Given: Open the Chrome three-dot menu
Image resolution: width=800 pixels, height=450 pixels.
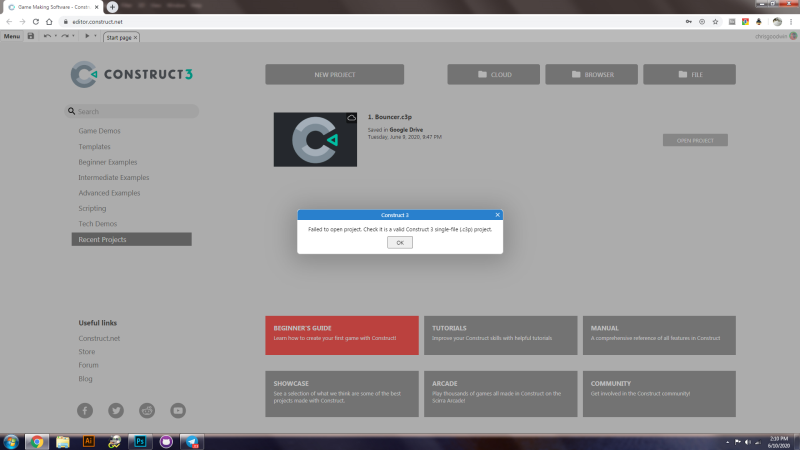Looking at the screenshot, I should coord(791,22).
